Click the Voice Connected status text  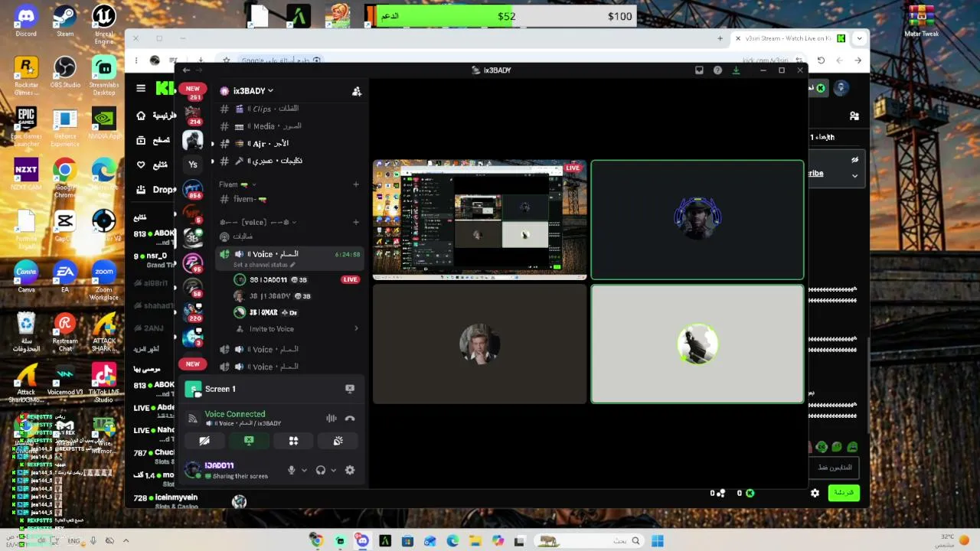(x=234, y=414)
